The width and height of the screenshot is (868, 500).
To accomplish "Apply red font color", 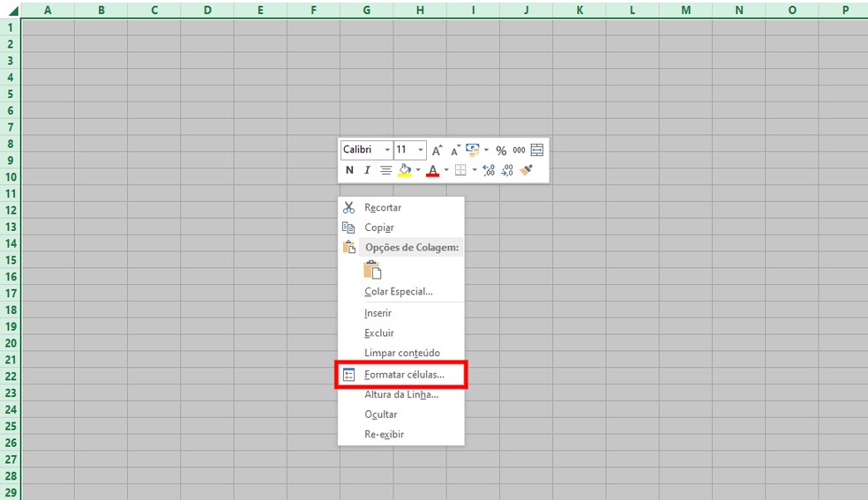I will point(433,170).
